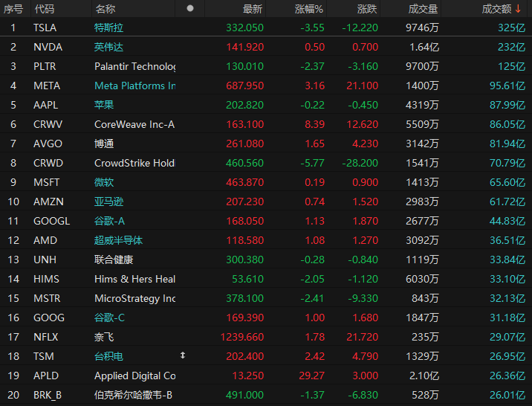Click the 65.60亿 turnover for MSFT
This screenshot has height=406, width=532.
(x=507, y=182)
